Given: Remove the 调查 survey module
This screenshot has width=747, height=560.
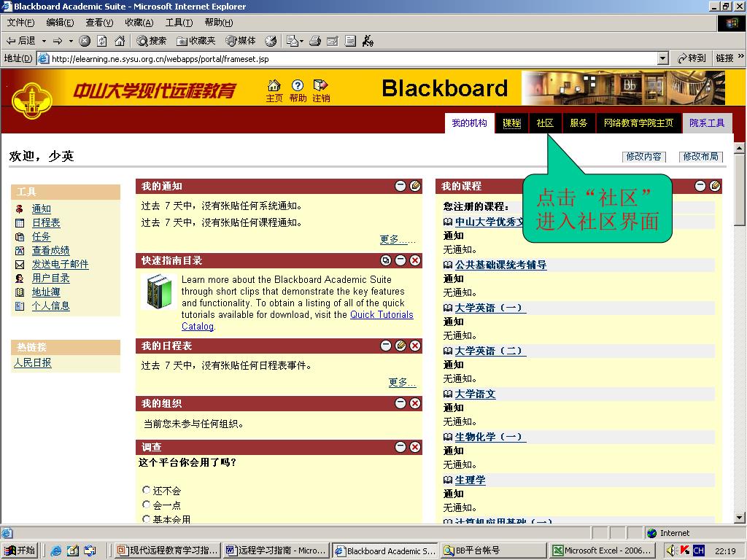Looking at the screenshot, I should 415,447.
